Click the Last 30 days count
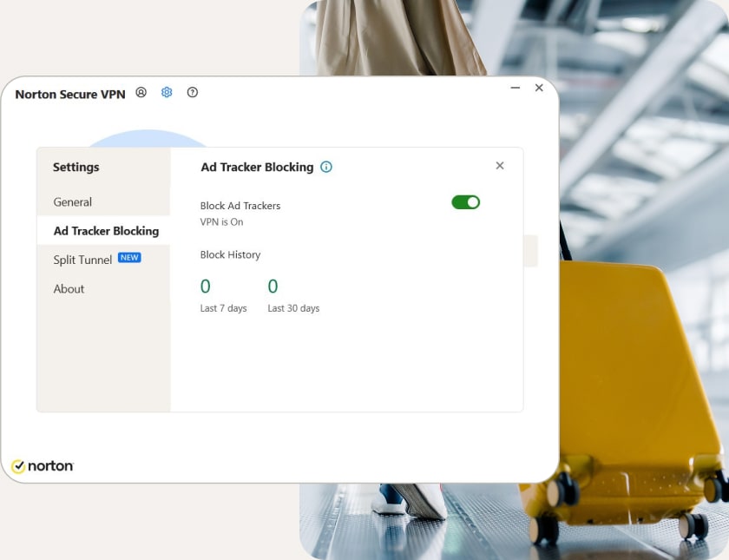The image size is (729, 560). click(x=273, y=286)
